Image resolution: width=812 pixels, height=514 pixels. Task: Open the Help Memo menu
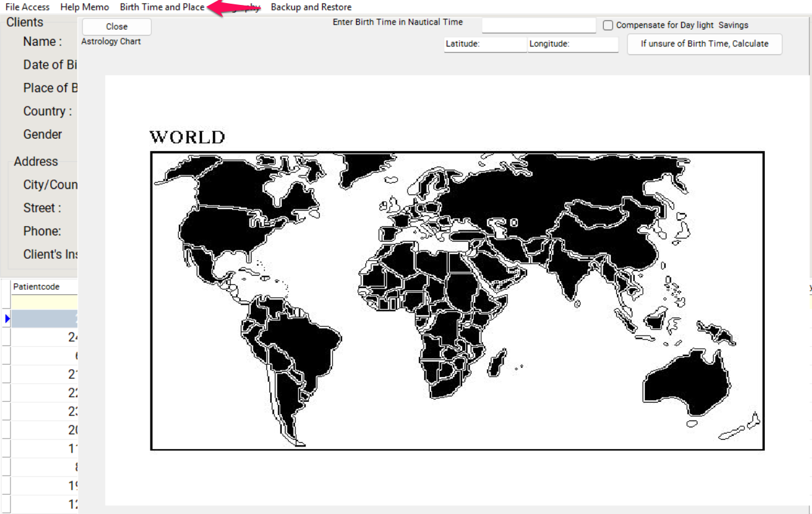(x=84, y=7)
